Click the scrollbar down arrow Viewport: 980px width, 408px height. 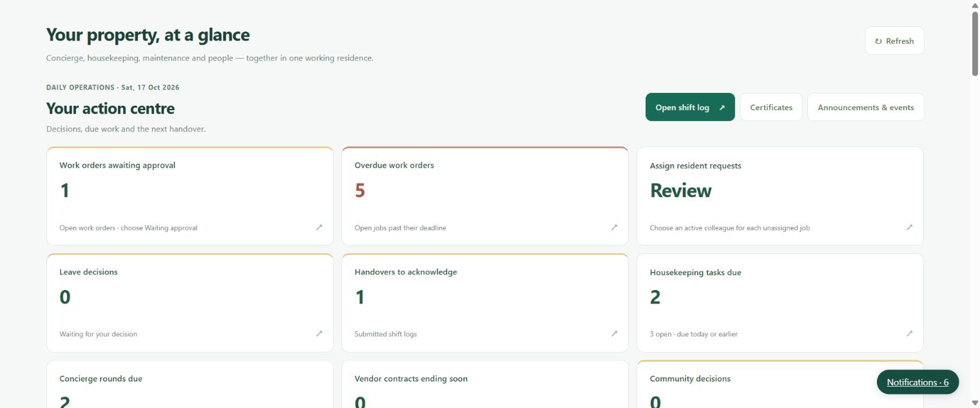(x=974, y=403)
